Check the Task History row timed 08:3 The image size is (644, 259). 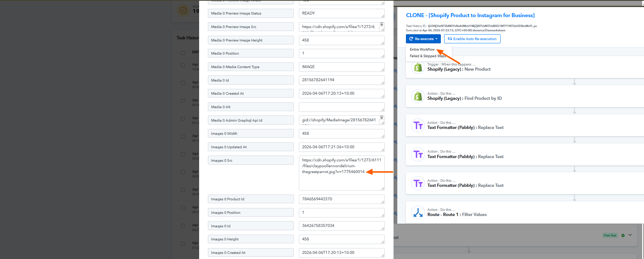183,226
